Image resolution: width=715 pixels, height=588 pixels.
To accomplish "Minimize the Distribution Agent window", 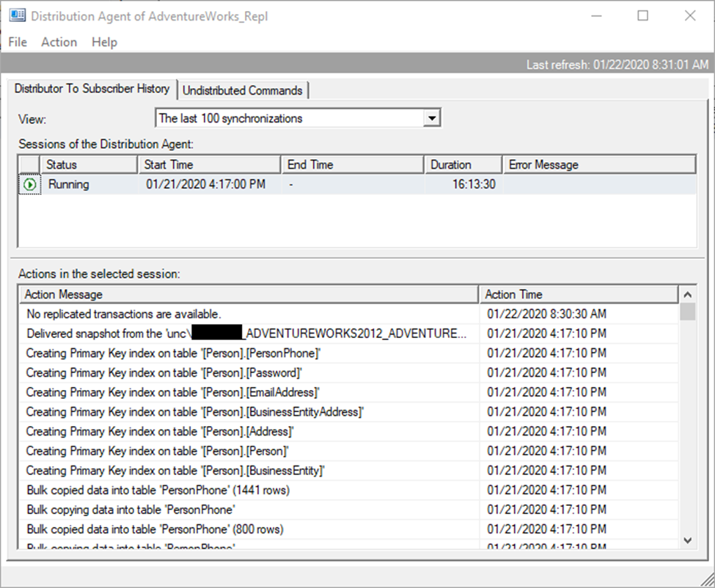I will click(596, 16).
